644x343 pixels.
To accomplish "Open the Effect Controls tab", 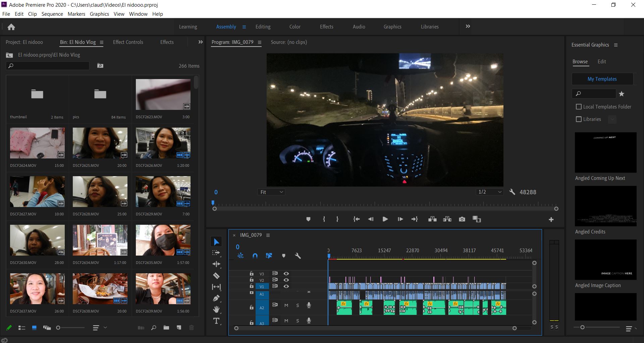I will [128, 42].
